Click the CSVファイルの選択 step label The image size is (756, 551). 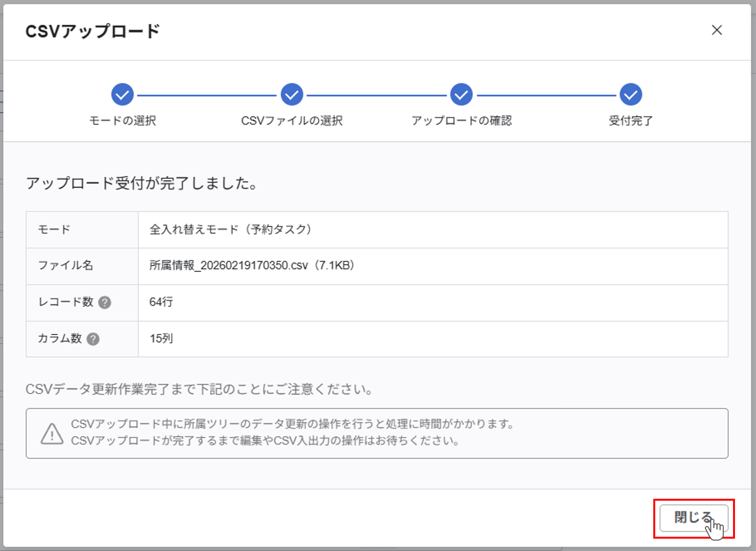coord(292,121)
